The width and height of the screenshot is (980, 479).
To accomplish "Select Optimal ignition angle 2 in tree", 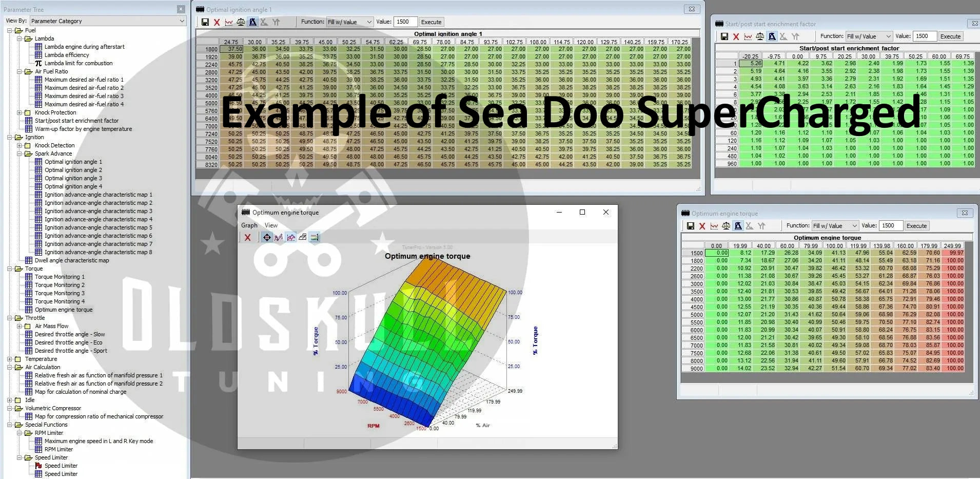I will [x=73, y=170].
